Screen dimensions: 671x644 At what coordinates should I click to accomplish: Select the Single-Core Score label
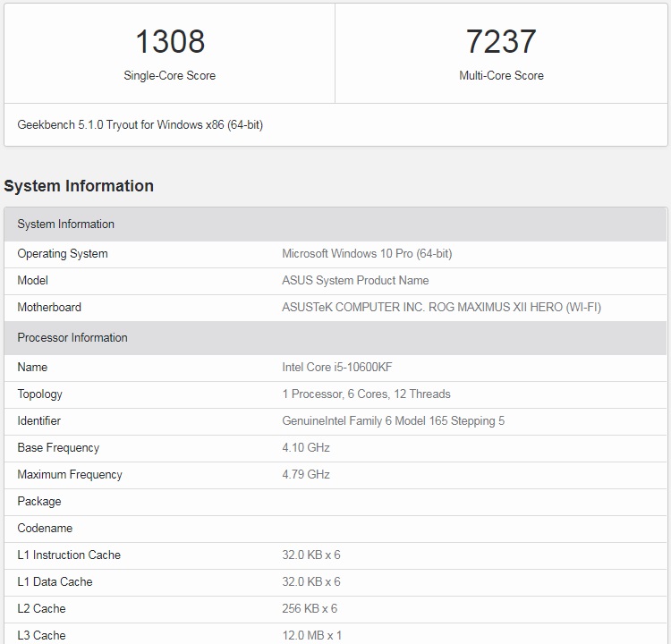(x=169, y=75)
